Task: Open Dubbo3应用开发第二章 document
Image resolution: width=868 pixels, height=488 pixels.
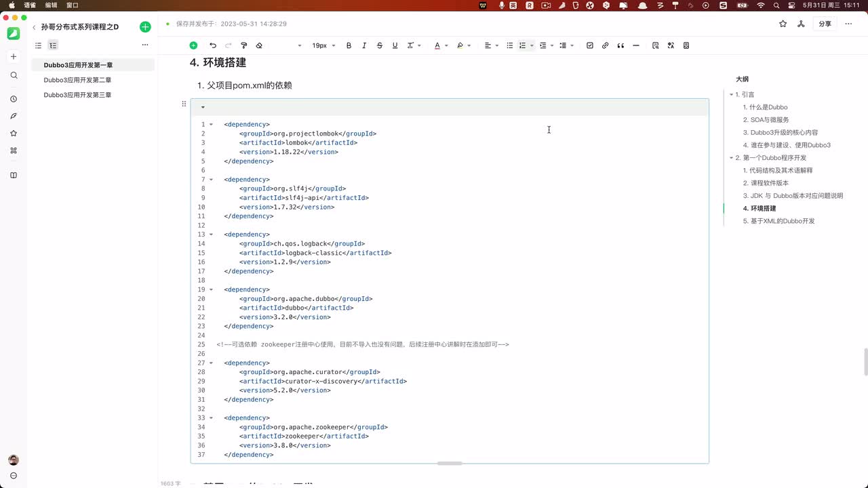Action: click(93, 80)
